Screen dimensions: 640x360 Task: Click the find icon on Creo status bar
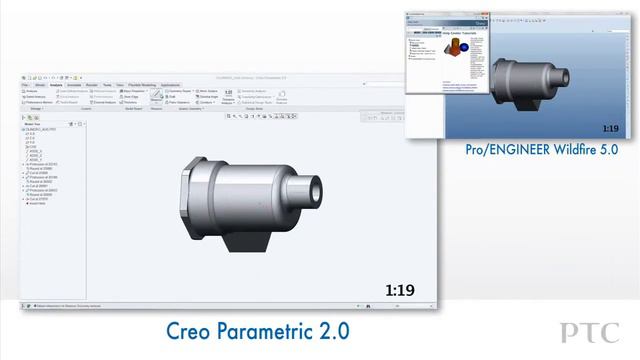(x=369, y=306)
